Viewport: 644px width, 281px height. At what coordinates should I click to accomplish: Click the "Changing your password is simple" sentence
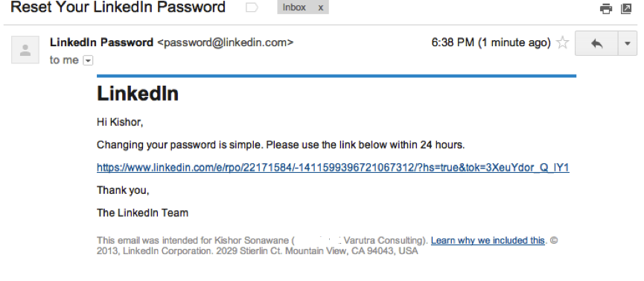(281, 145)
